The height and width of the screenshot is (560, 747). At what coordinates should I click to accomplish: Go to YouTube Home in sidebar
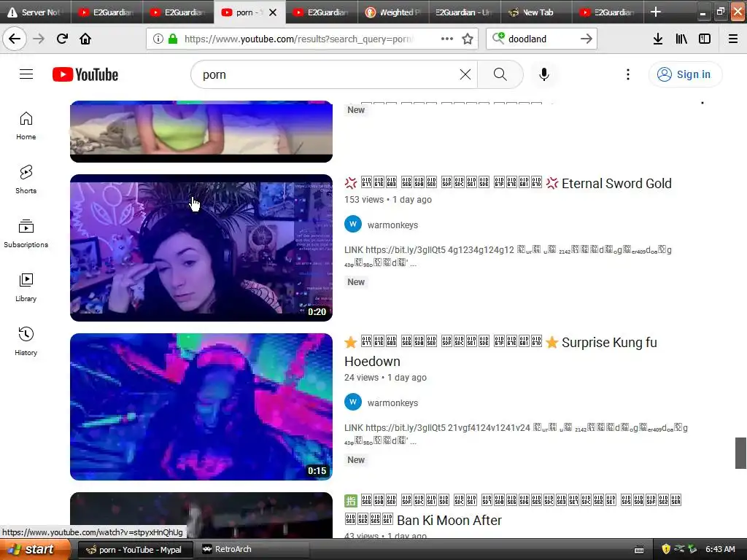26,125
